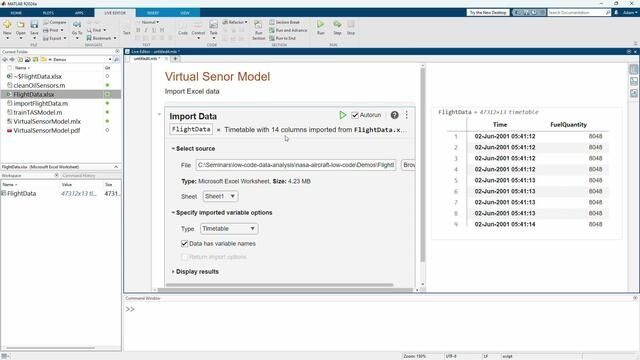The width and height of the screenshot is (640, 360).
Task: Search in Current Folder
Action: pos(116,60)
